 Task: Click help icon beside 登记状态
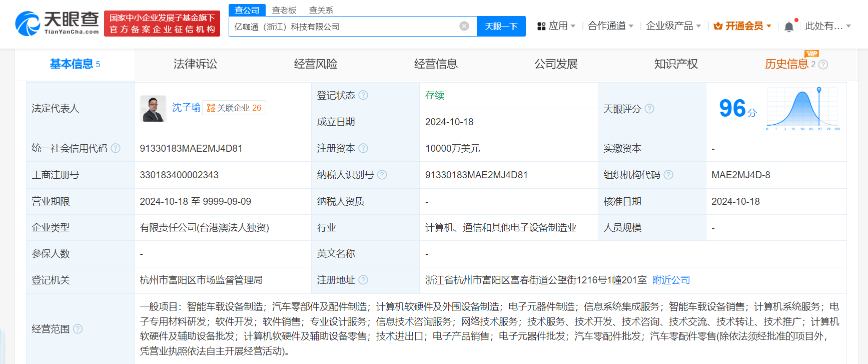(363, 95)
